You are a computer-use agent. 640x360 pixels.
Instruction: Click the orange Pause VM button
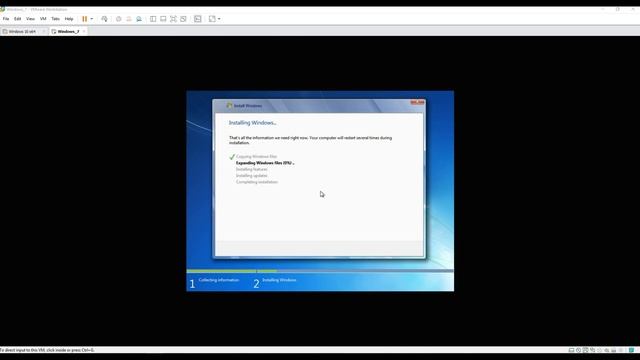[84, 19]
